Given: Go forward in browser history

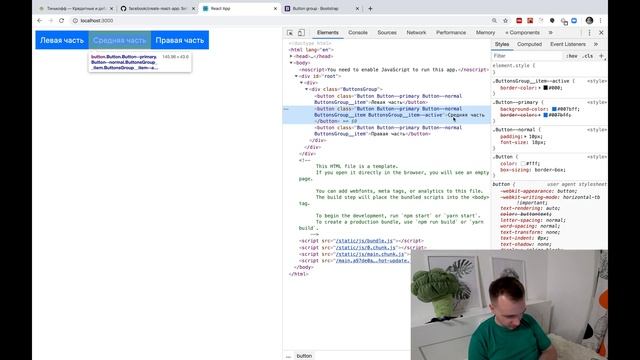Looking at the screenshot, I should pyautogui.click(x=51, y=20).
